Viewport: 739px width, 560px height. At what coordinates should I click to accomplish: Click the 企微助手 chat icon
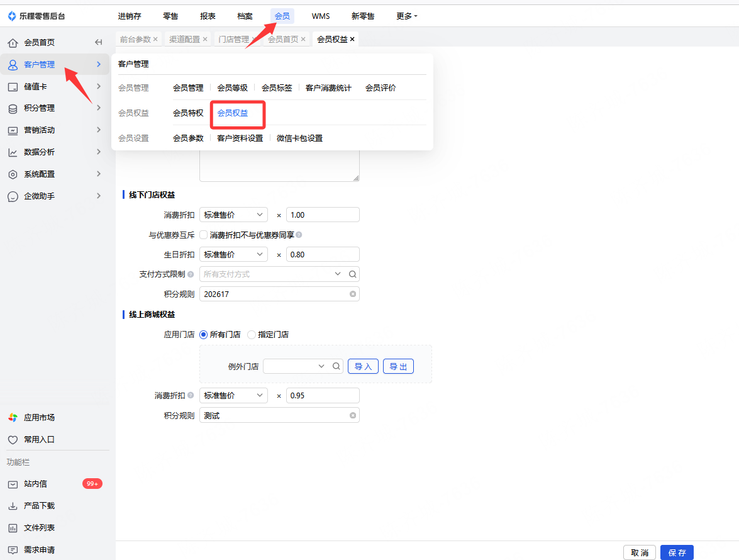click(x=13, y=196)
